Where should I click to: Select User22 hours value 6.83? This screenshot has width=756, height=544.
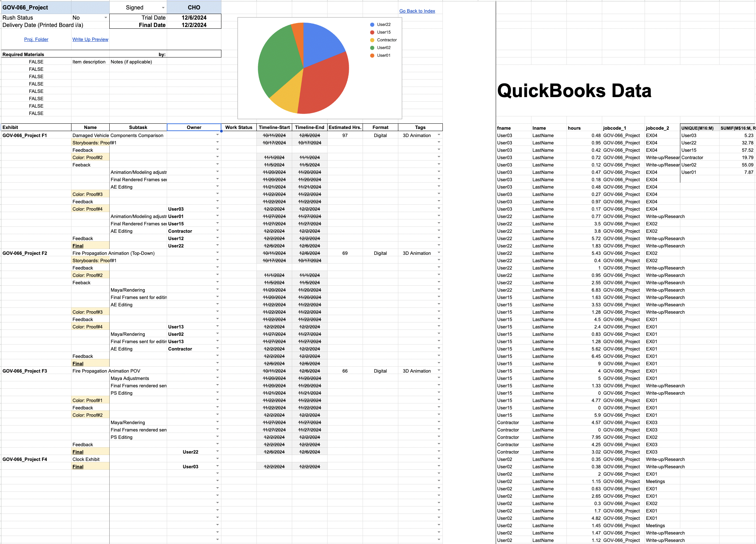[584, 290]
